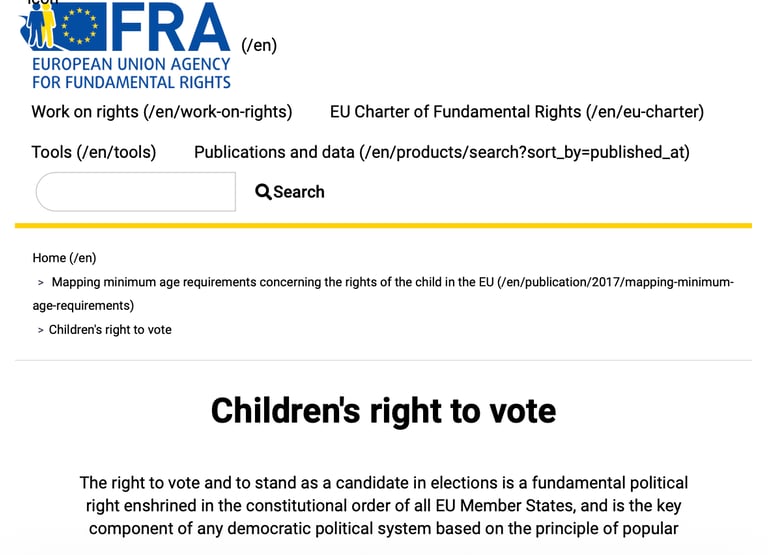Select Publications and data navigation item
Screen dimensions: 768x555
[x=441, y=152]
